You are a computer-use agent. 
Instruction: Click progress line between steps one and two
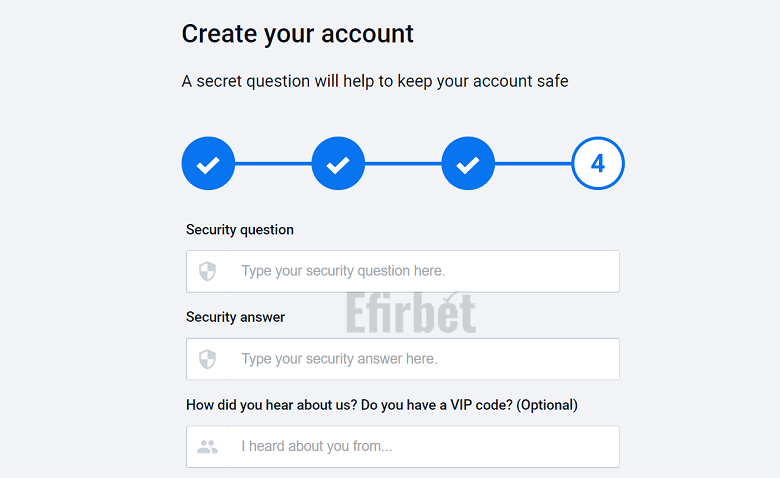273,163
